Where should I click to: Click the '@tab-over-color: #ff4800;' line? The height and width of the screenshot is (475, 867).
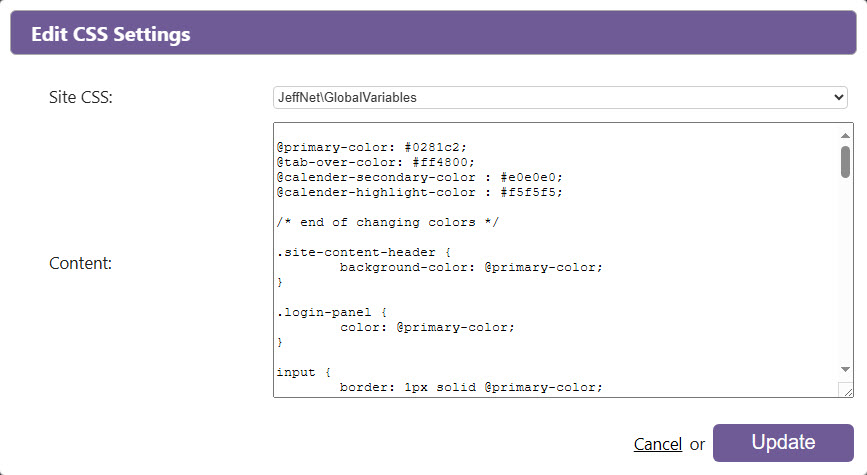coord(375,163)
